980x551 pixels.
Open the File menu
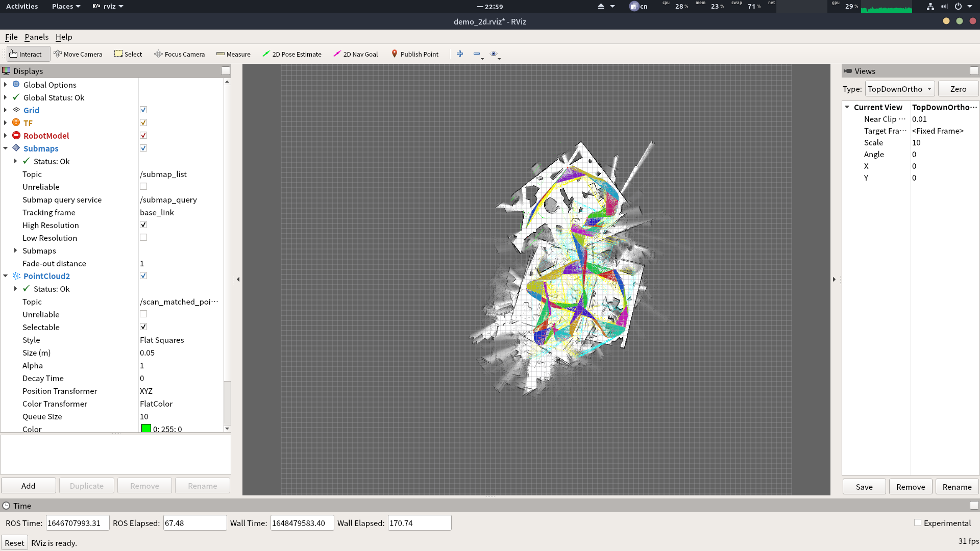tap(11, 37)
